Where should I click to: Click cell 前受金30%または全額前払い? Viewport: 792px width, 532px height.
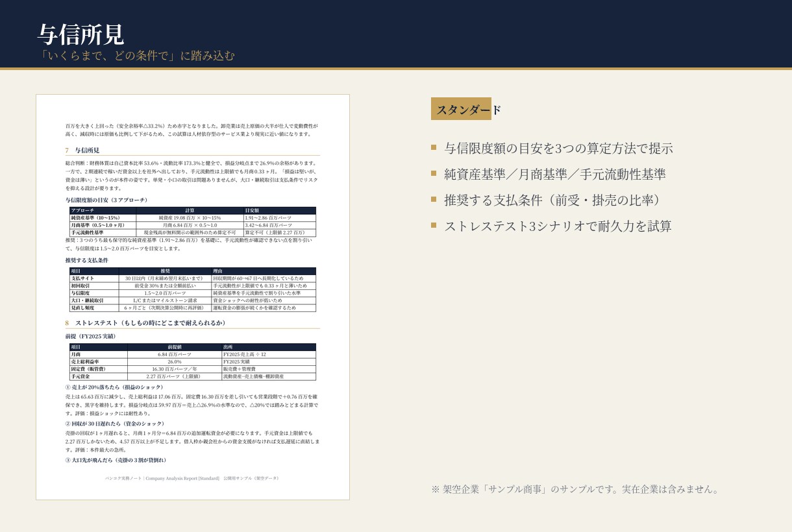tap(165, 285)
